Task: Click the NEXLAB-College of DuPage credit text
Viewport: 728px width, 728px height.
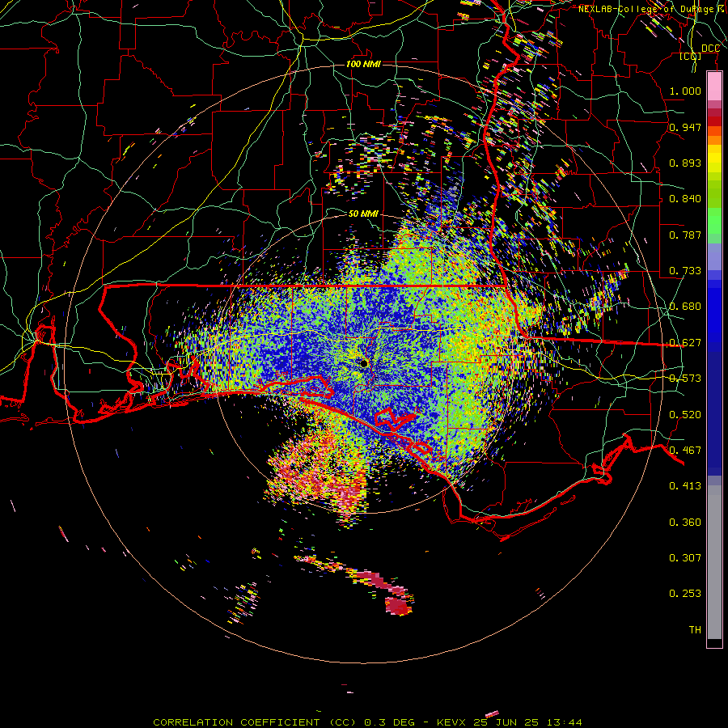Action: (651, 9)
